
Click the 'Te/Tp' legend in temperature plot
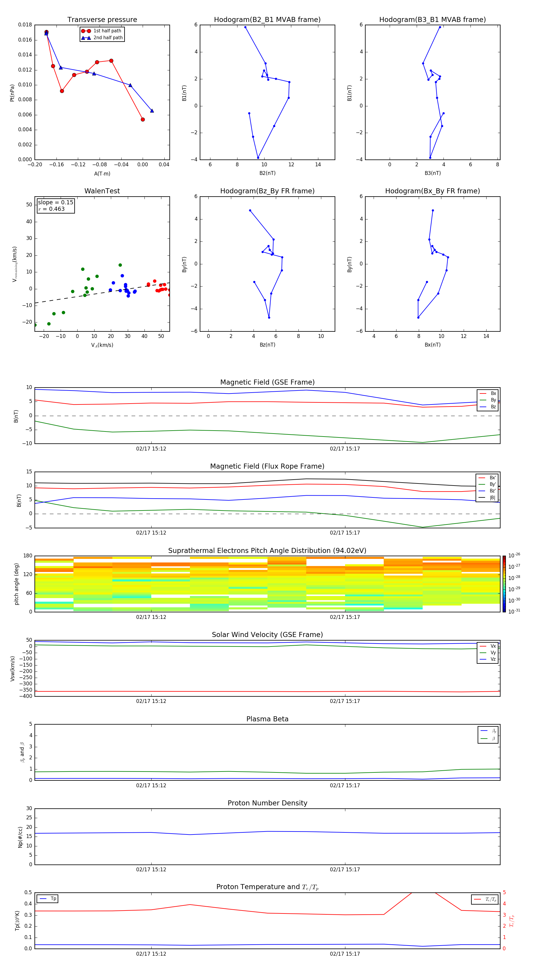pyautogui.click(x=485, y=899)
